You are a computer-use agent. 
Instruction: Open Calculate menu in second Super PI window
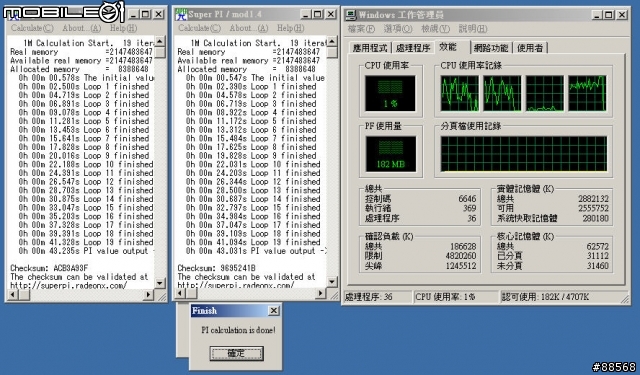coord(199,28)
